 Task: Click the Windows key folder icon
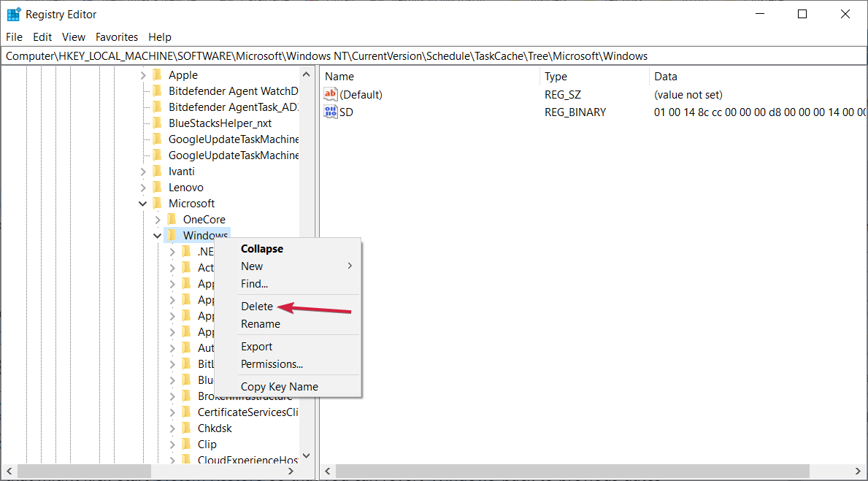[172, 235]
